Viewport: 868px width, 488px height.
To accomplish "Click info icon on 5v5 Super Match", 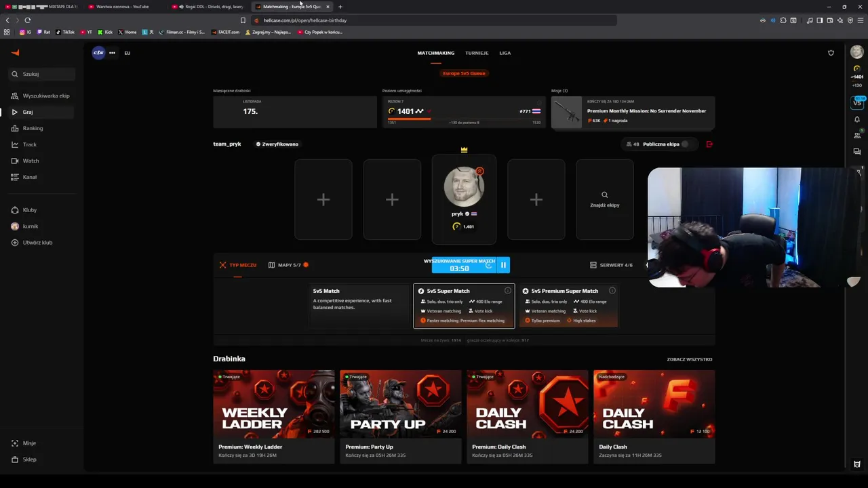I will (x=507, y=291).
